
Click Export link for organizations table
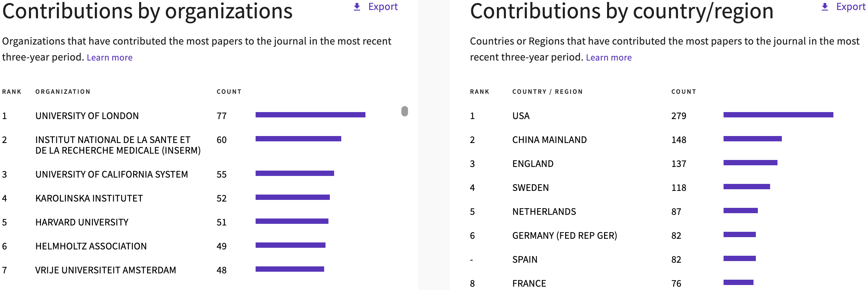tap(383, 7)
